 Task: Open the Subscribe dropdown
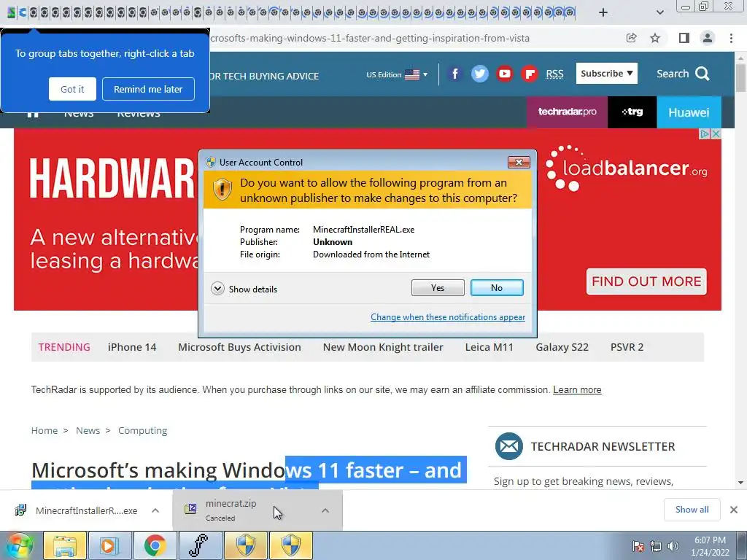(606, 74)
